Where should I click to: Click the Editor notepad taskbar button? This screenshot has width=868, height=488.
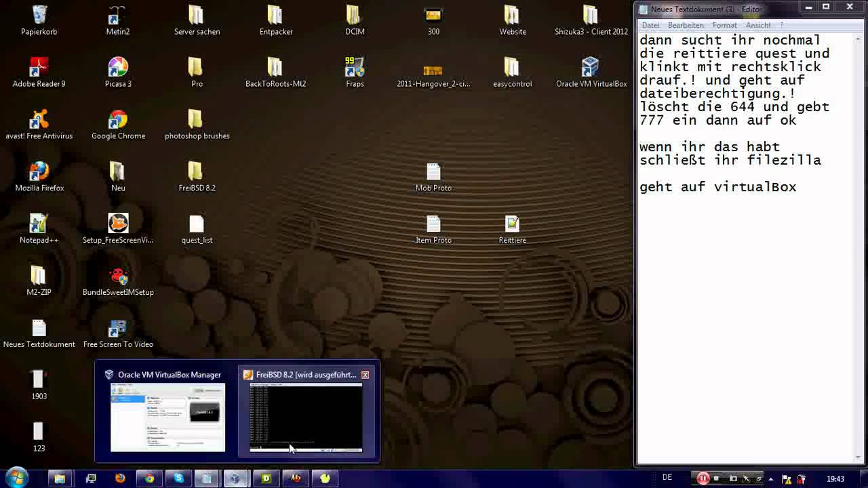pos(208,479)
